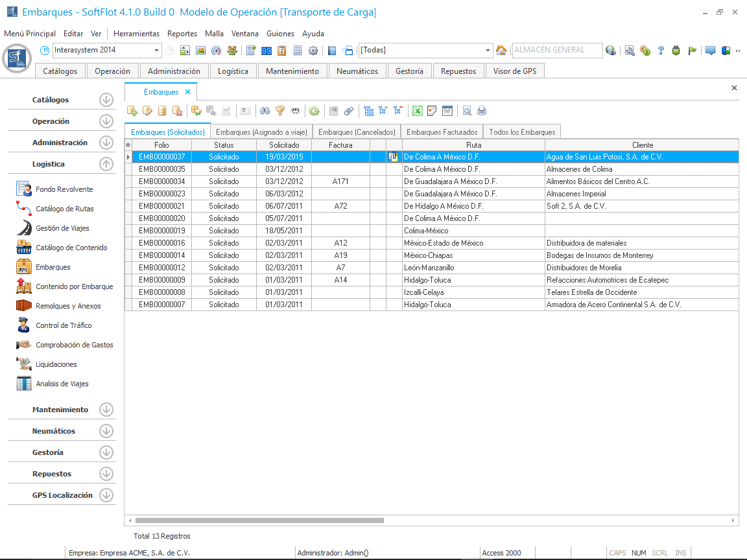This screenshot has height=560, width=747.
Task: Click the green refresh icon
Action: (314, 111)
